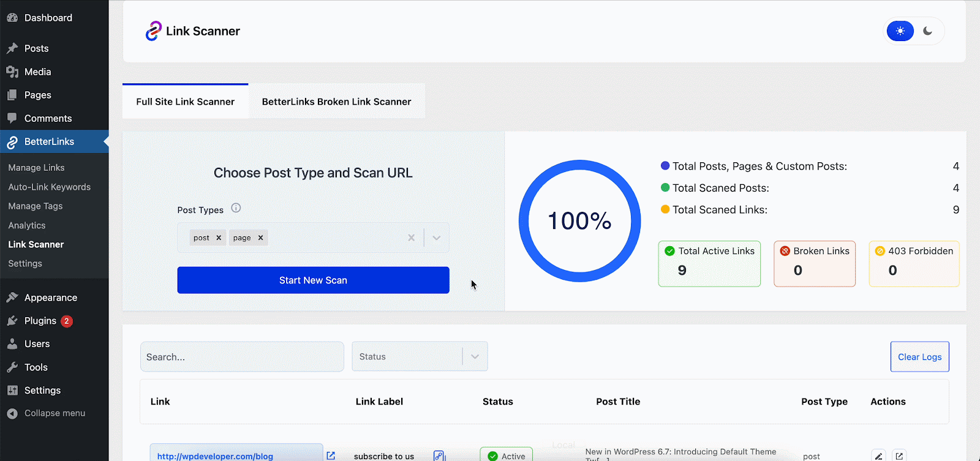Viewport: 980px width, 461px height.
Task: Remove the page tag from Post Types
Action: [x=260, y=238]
